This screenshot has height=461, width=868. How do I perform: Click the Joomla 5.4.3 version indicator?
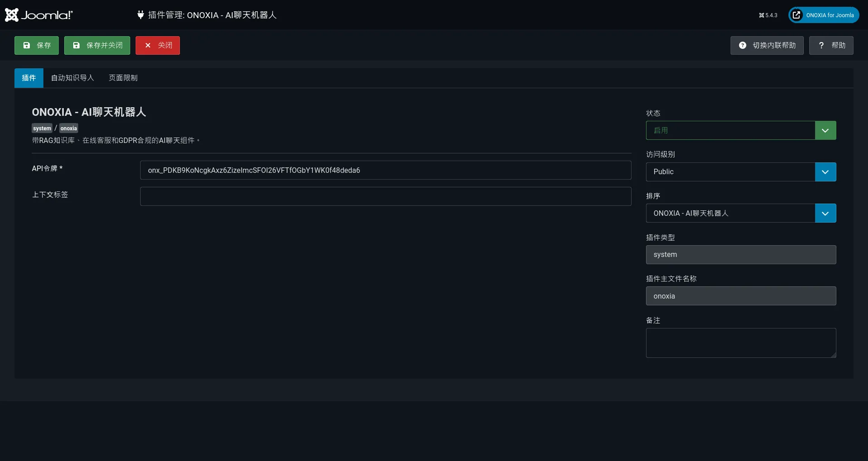[768, 15]
